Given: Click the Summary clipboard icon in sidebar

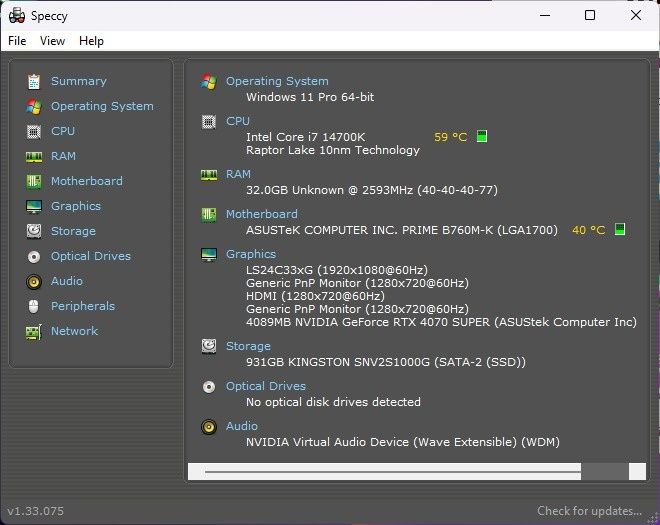Looking at the screenshot, I should point(34,81).
